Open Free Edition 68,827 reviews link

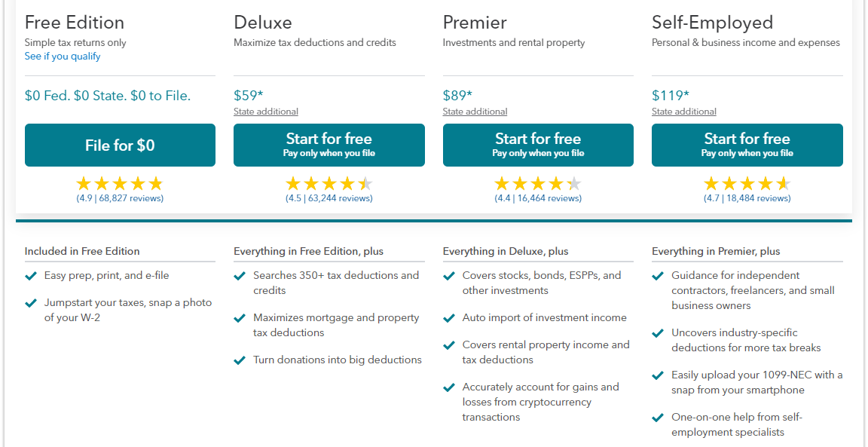120,198
